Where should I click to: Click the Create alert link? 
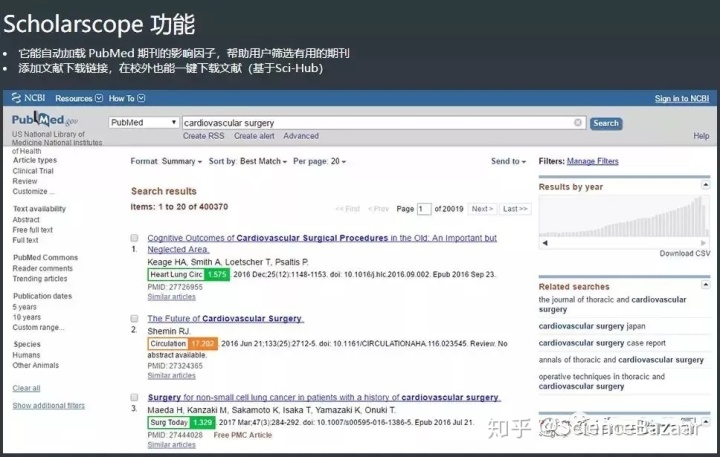254,136
